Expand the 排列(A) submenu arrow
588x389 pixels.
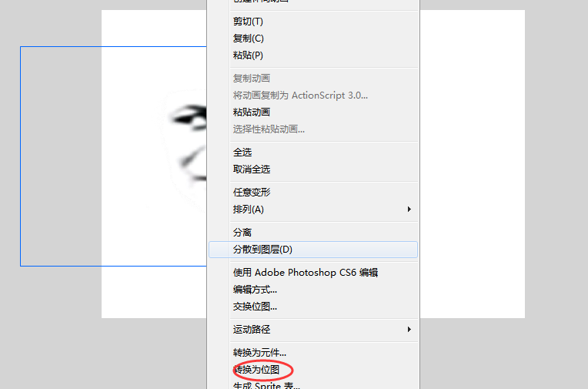(409, 210)
